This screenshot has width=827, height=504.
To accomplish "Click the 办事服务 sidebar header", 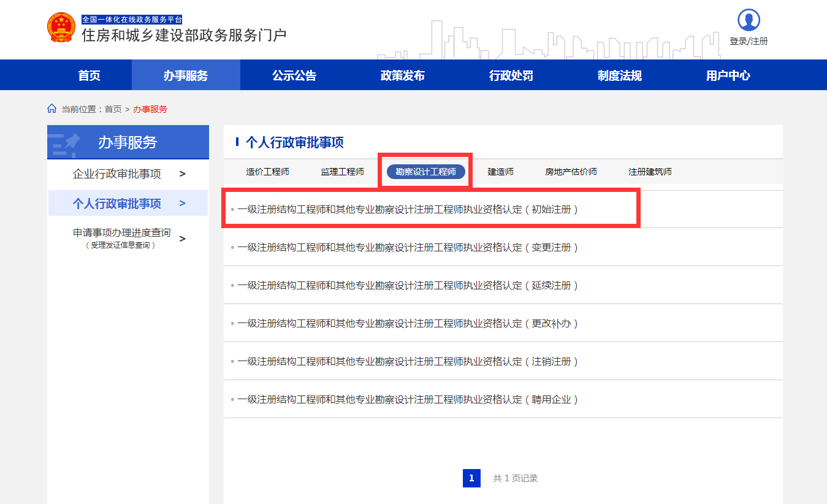I will click(x=128, y=142).
